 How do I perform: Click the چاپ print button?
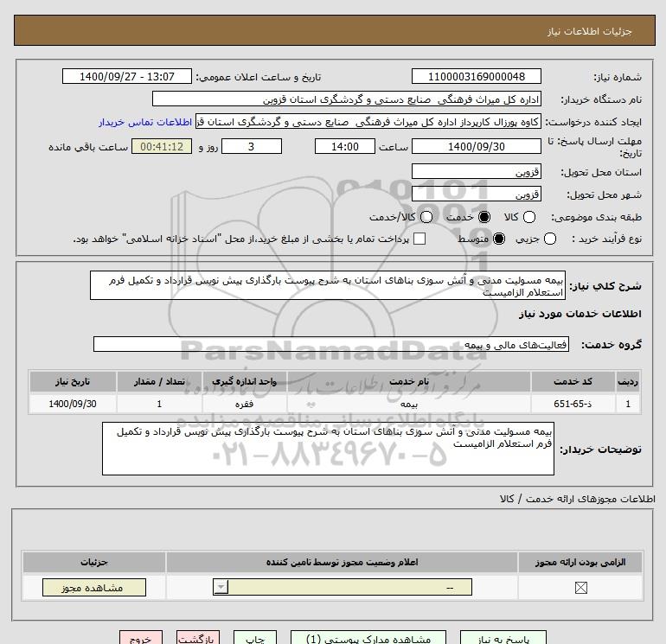[255, 638]
